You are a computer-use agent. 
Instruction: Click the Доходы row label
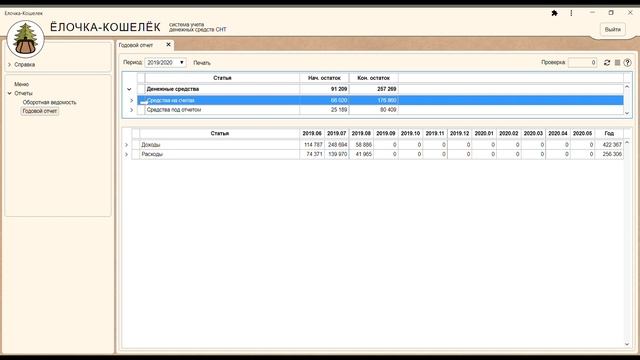pyautogui.click(x=151, y=145)
